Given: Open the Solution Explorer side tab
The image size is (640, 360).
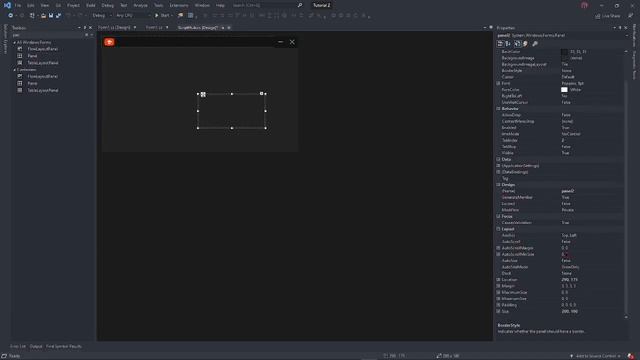Looking at the screenshot, I should (5, 39).
